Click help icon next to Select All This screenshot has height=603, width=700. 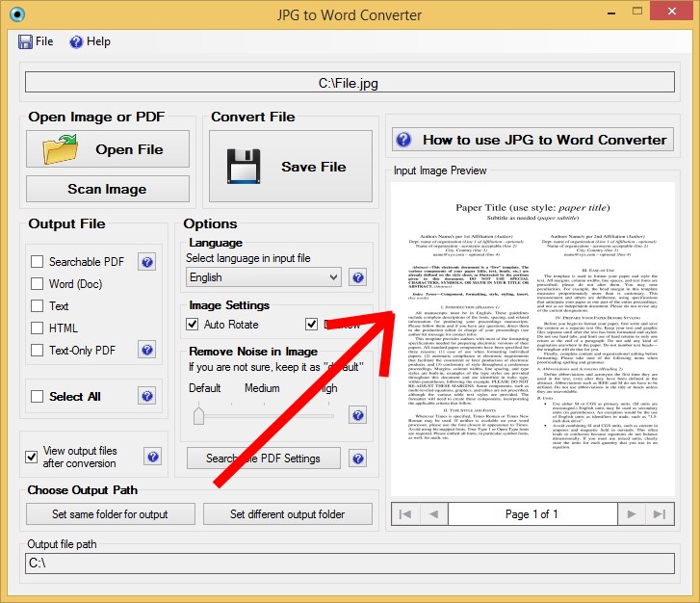tap(147, 396)
